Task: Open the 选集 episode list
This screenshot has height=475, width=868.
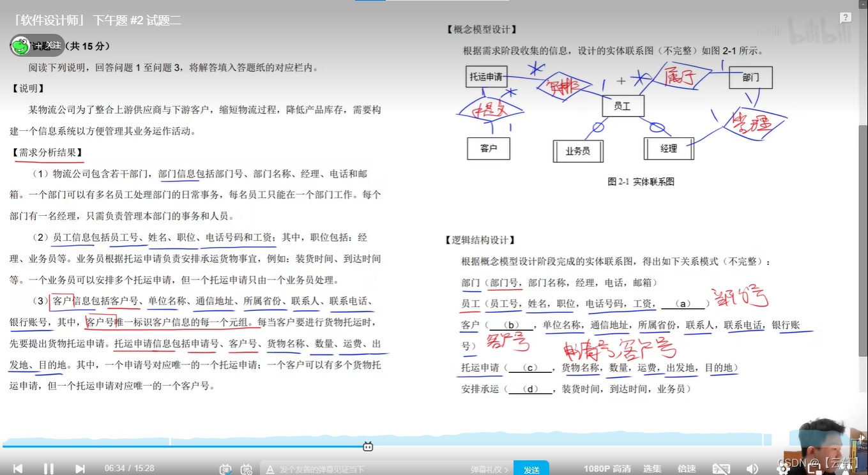Action: 651,469
